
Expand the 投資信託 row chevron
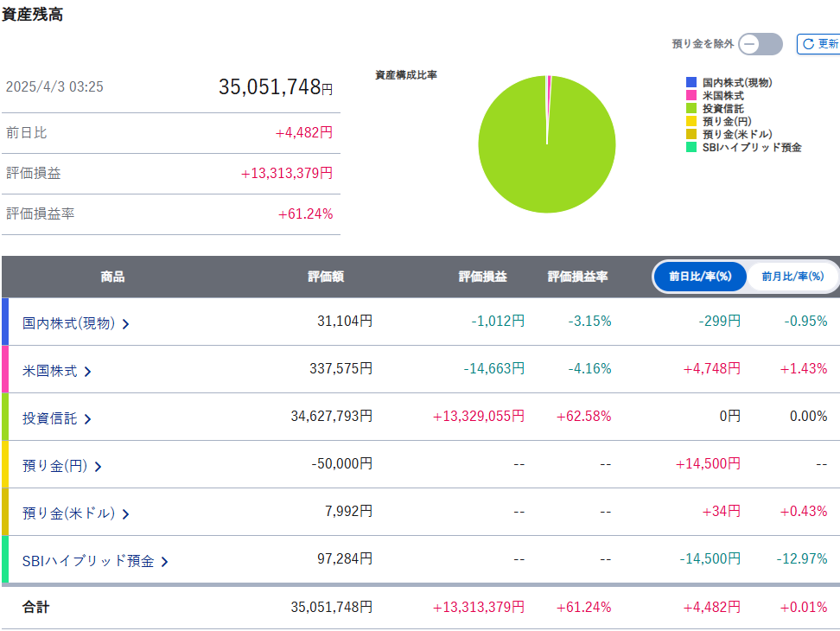click(87, 419)
